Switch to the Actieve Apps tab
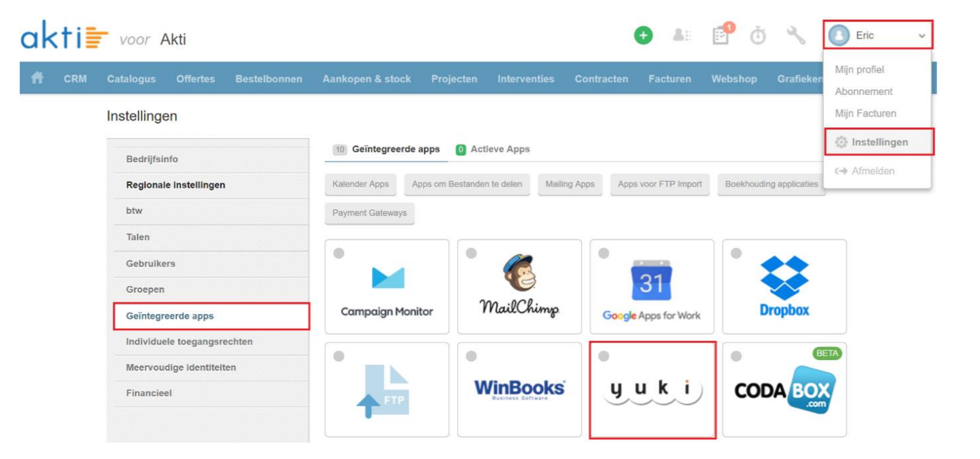The image size is (980, 459). [x=493, y=149]
